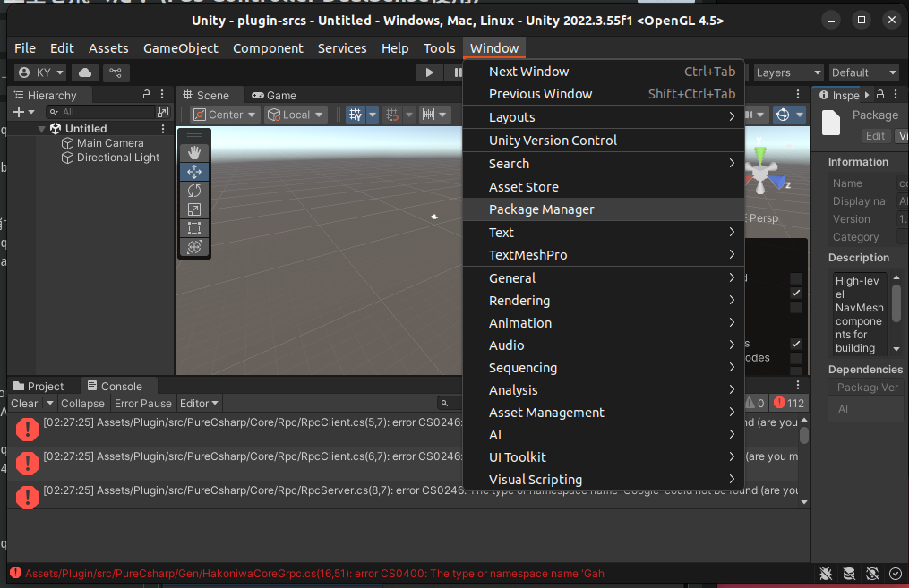The height and width of the screenshot is (588, 909).
Task: Select Asset Store menu entry
Action: [604, 186]
